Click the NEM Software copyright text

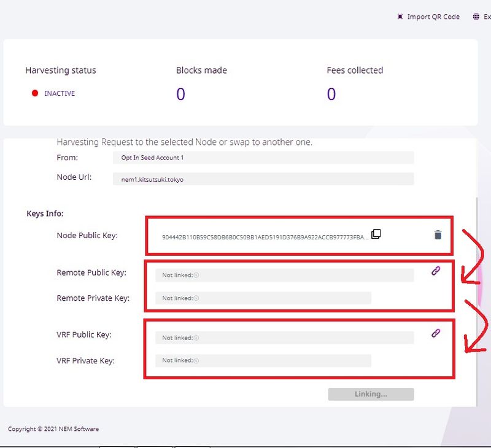pyautogui.click(x=53, y=429)
